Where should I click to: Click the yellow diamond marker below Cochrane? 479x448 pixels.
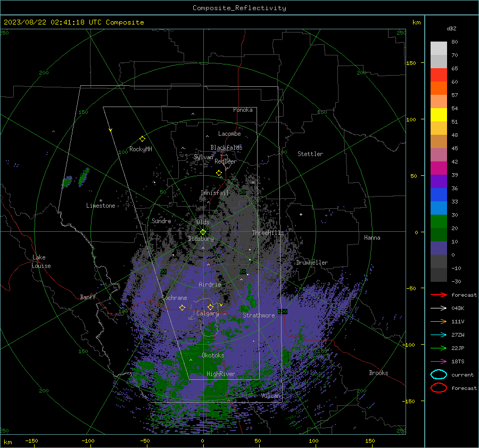pyautogui.click(x=182, y=307)
